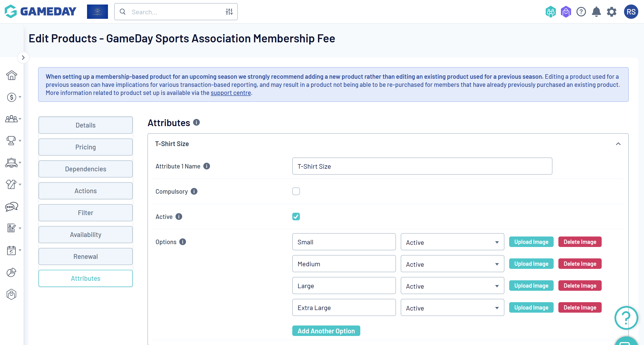Expand the left sidebar navigation
The width and height of the screenshot is (644, 345).
coord(23,58)
